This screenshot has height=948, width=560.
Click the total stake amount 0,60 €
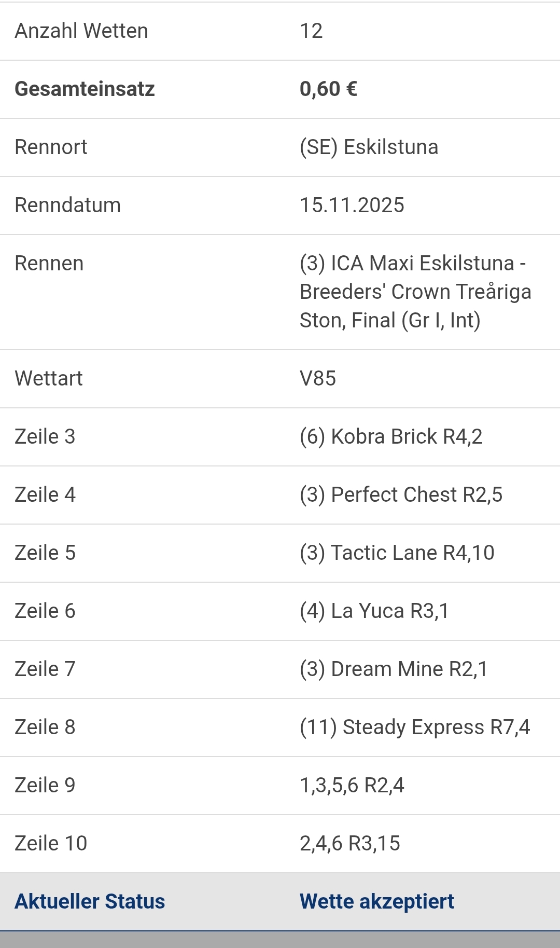(x=328, y=89)
